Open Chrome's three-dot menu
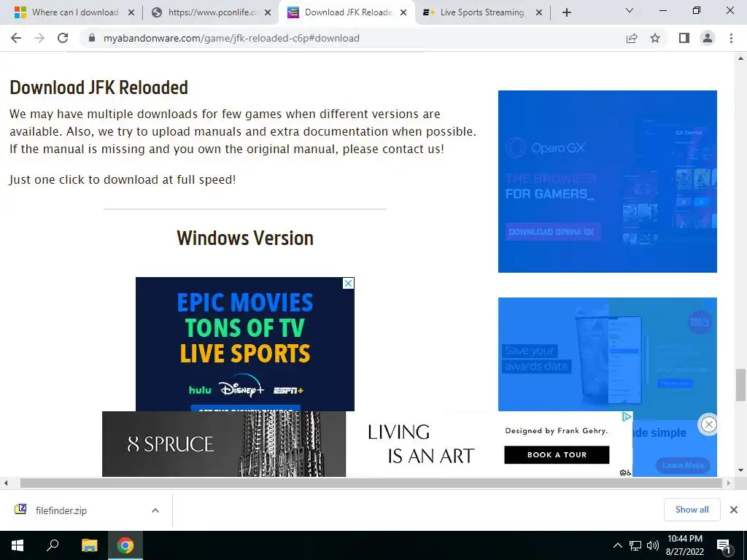The image size is (747, 560). point(731,38)
